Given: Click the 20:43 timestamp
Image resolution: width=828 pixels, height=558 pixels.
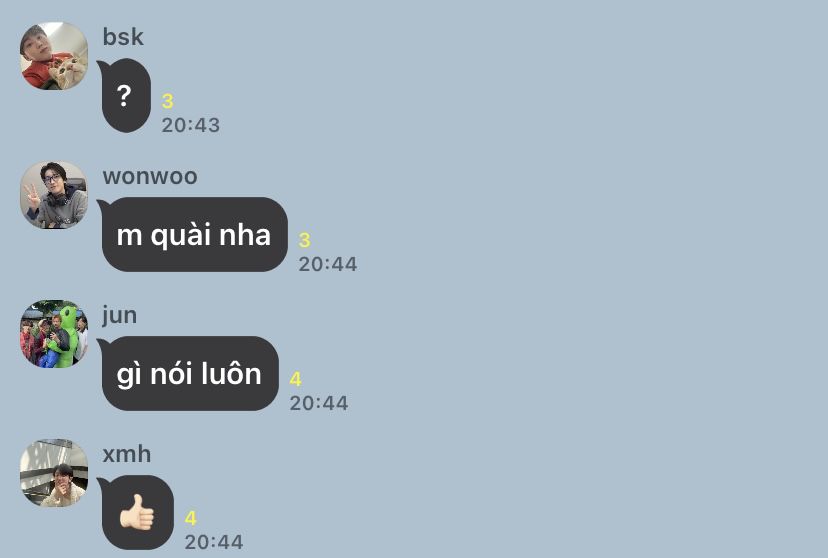Looking at the screenshot, I should (191, 125).
